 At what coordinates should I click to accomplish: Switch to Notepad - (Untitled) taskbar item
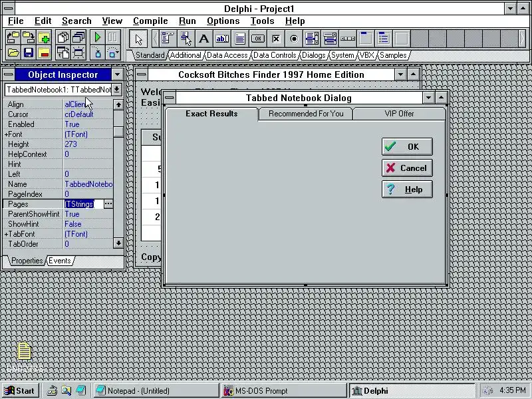[x=156, y=390]
